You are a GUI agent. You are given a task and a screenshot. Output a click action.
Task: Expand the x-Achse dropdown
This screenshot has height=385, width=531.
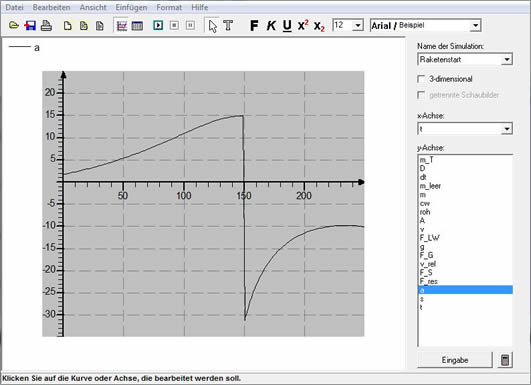(x=507, y=129)
